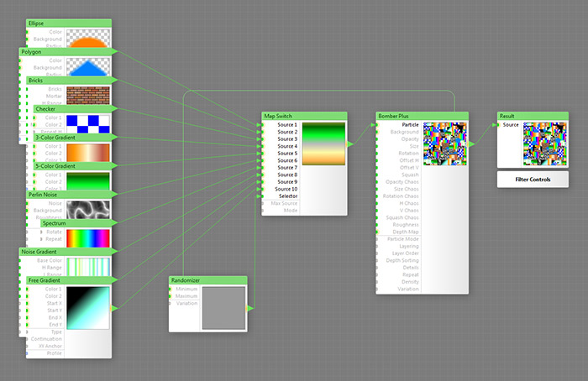Select the Map Switch node title bar
588x381 pixels.
click(x=304, y=116)
